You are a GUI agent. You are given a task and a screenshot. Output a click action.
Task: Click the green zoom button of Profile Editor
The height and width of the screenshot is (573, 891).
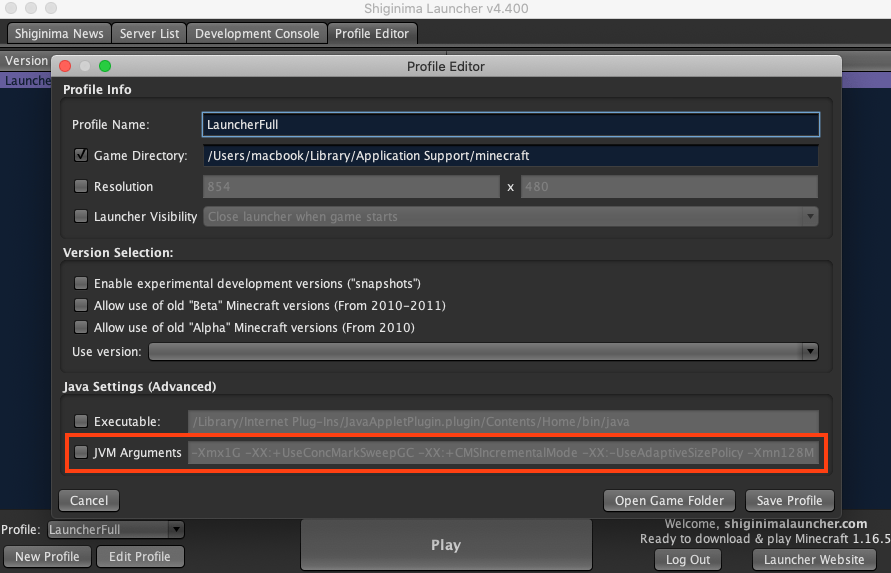coord(105,66)
